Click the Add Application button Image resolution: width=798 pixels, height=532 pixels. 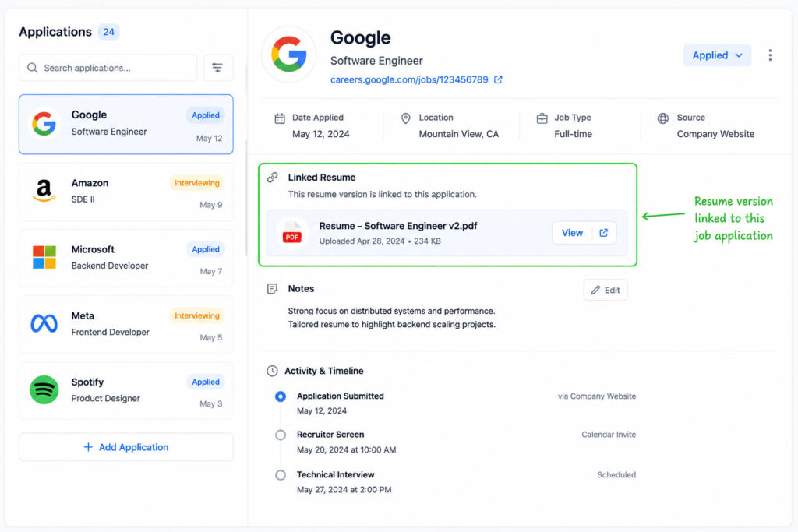point(126,447)
